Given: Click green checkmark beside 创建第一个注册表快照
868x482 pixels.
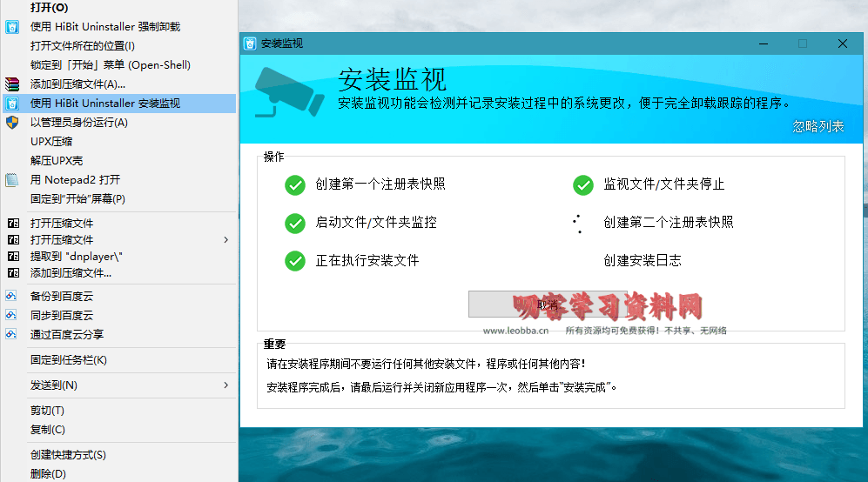Looking at the screenshot, I should tap(295, 184).
